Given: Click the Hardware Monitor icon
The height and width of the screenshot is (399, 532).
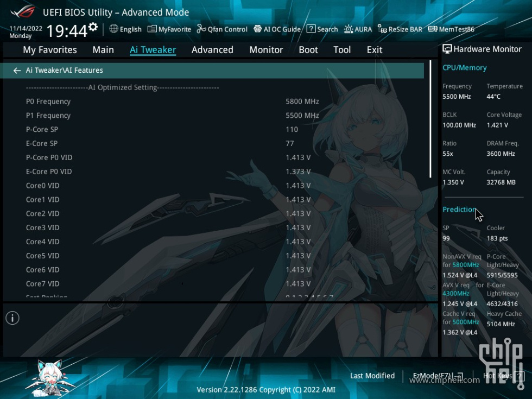Looking at the screenshot, I should click(x=447, y=49).
